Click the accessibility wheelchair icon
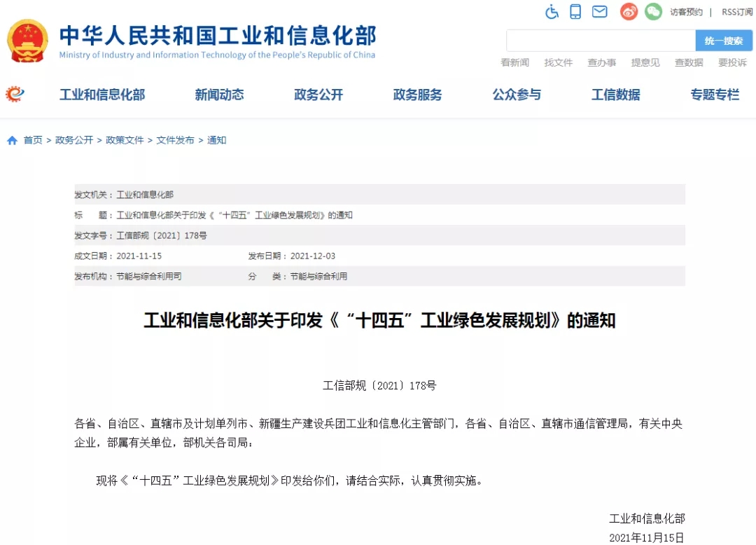 [x=552, y=11]
